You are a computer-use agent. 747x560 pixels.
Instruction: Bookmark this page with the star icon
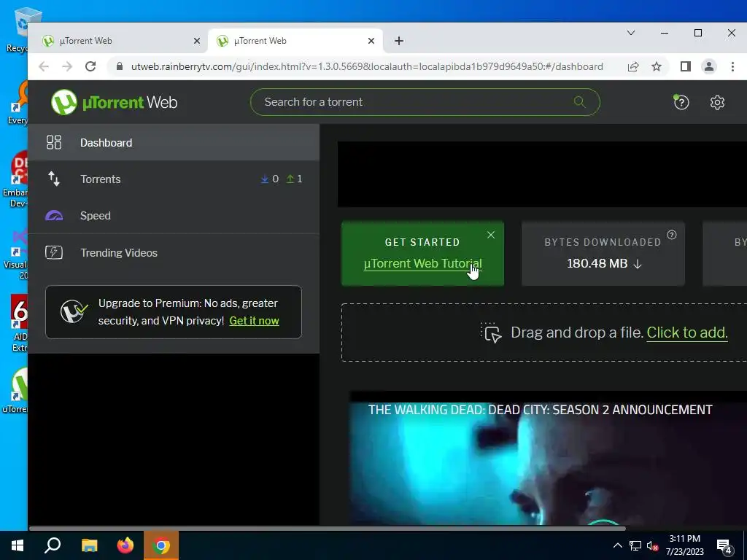coord(656,66)
